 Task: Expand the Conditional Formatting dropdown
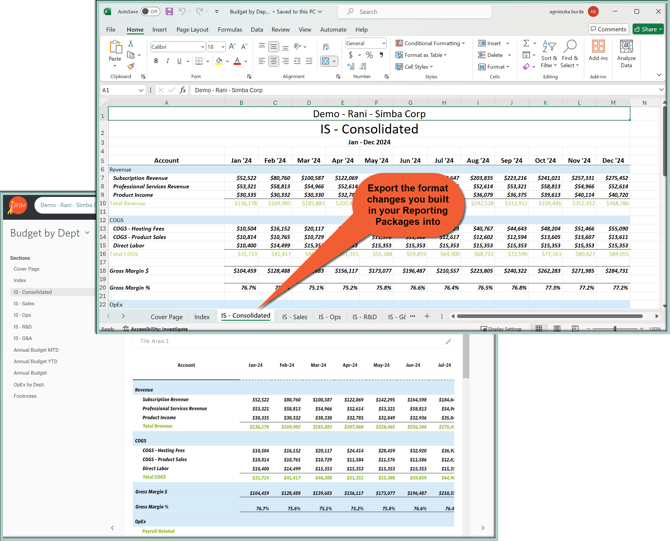(x=431, y=43)
